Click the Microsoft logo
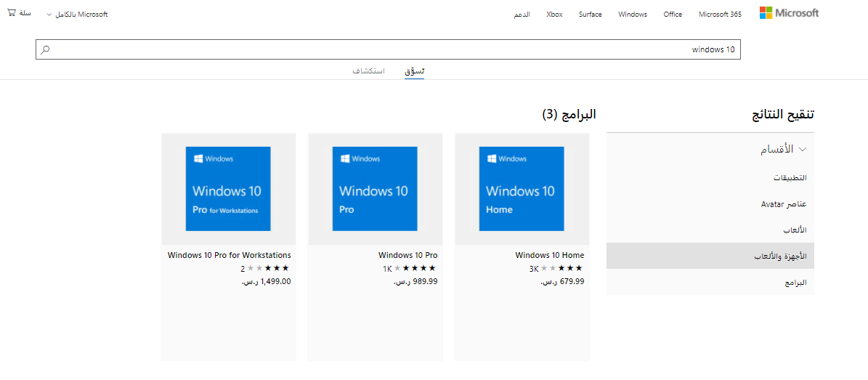868x380 pixels. coord(789,13)
